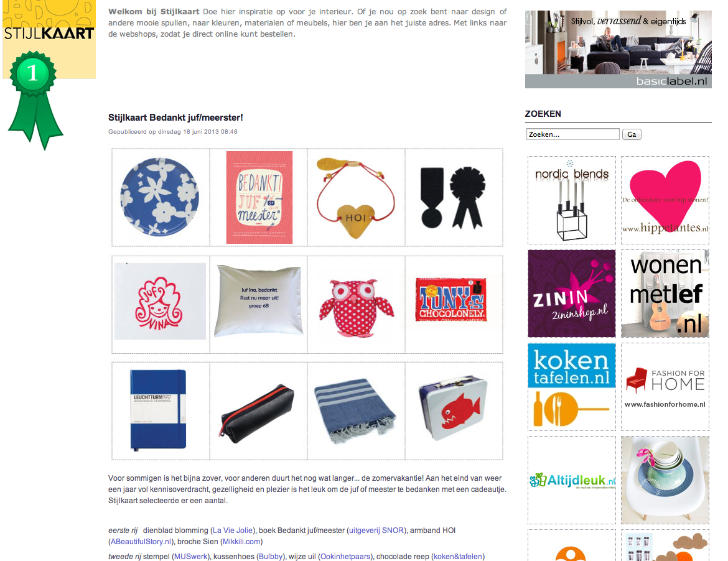Viewport: 728px width, 561px height.
Task: Open the koken tafelen.nl logo
Action: tap(572, 386)
